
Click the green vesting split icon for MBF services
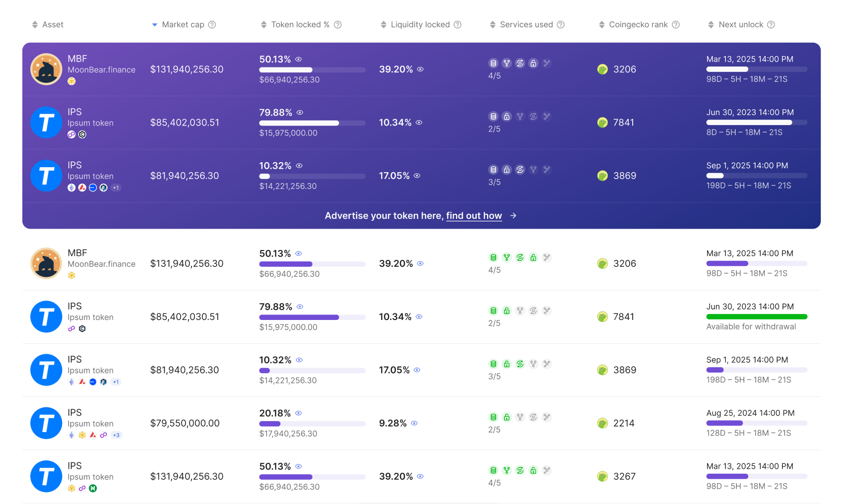pyautogui.click(x=507, y=257)
